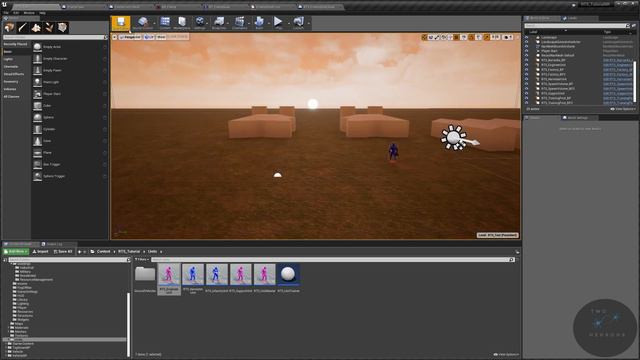Screen dimensions: 640x360
Task: Select the Place mode icon
Action: [x=9, y=28]
